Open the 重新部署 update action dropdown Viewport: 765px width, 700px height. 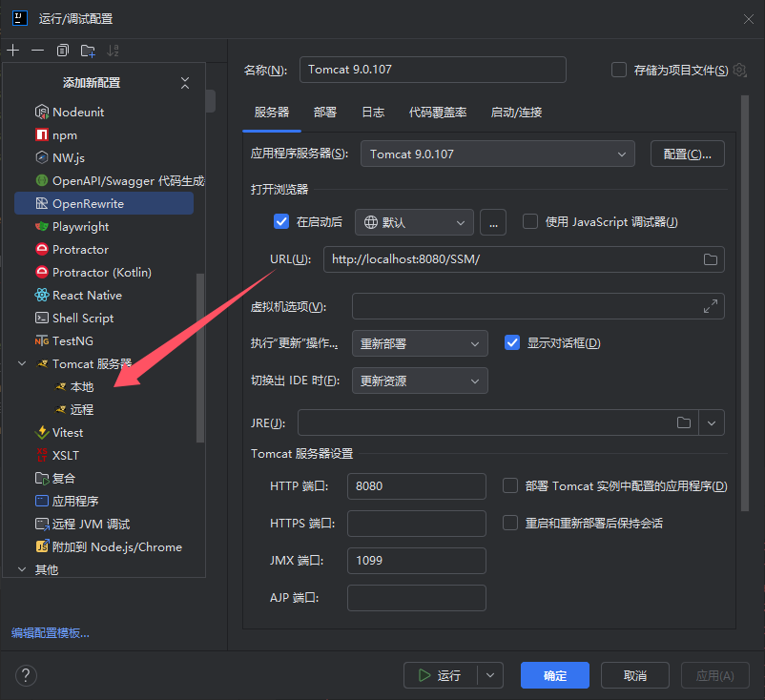420,343
